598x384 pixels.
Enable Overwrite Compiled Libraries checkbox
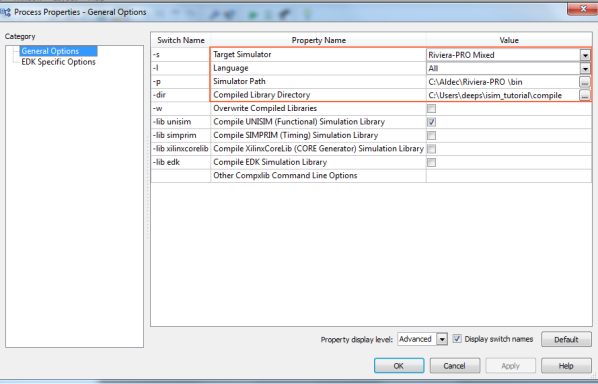point(431,109)
